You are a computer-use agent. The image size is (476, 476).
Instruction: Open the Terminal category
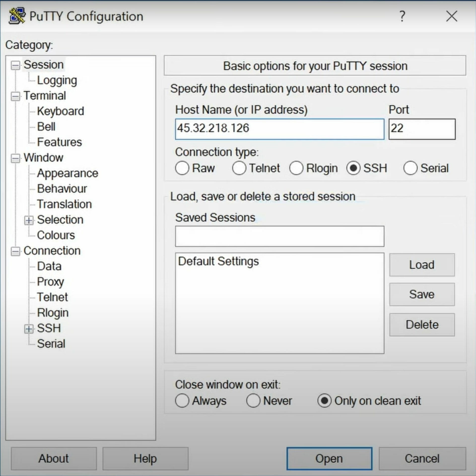[x=45, y=96]
